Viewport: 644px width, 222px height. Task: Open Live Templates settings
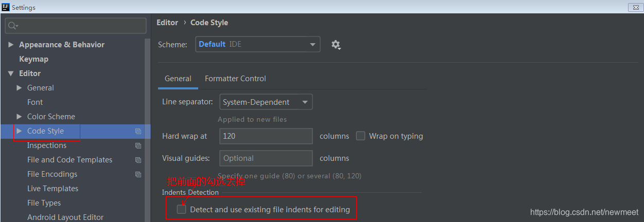tap(53, 189)
